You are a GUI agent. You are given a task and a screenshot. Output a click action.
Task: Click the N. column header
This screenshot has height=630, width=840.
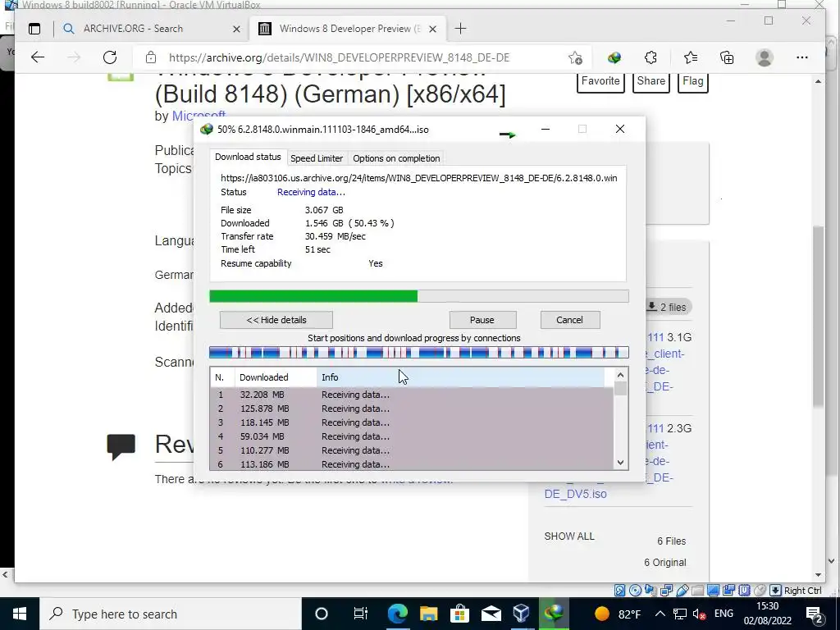point(221,377)
